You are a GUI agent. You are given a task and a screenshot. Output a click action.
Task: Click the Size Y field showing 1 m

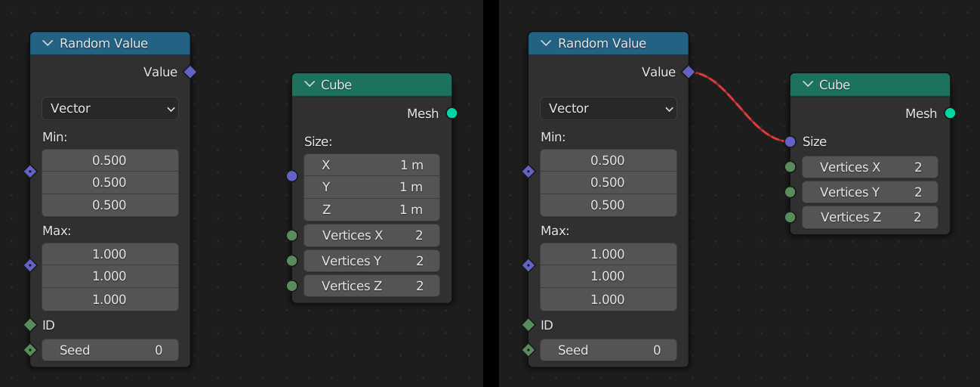pos(371,187)
